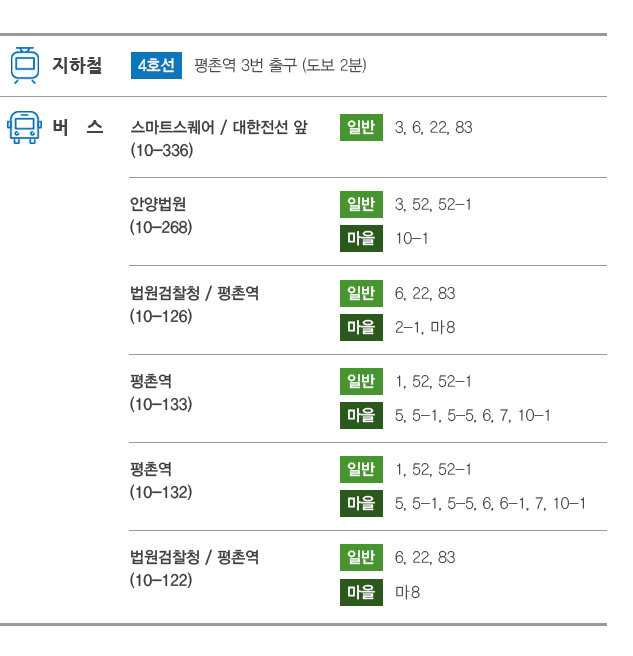Click stop number (10-133)

(x=161, y=404)
